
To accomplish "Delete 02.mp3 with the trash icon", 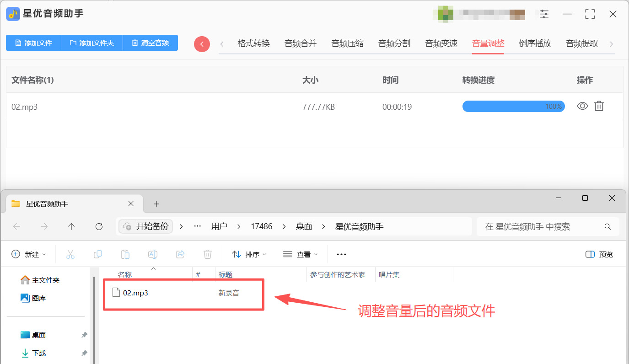I will (599, 106).
